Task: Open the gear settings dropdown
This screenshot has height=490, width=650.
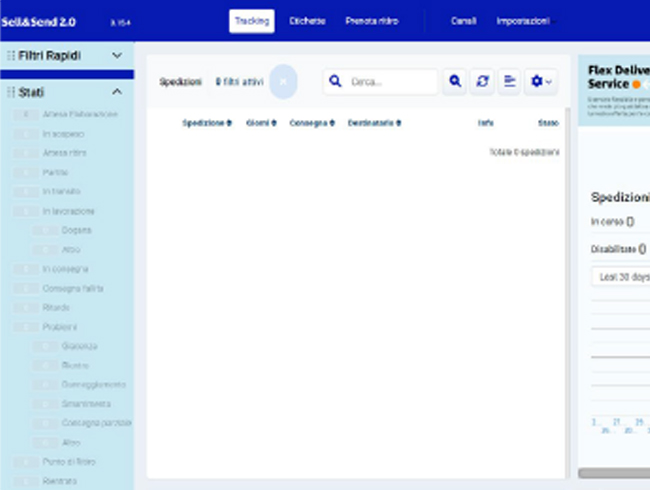Action: tap(541, 82)
